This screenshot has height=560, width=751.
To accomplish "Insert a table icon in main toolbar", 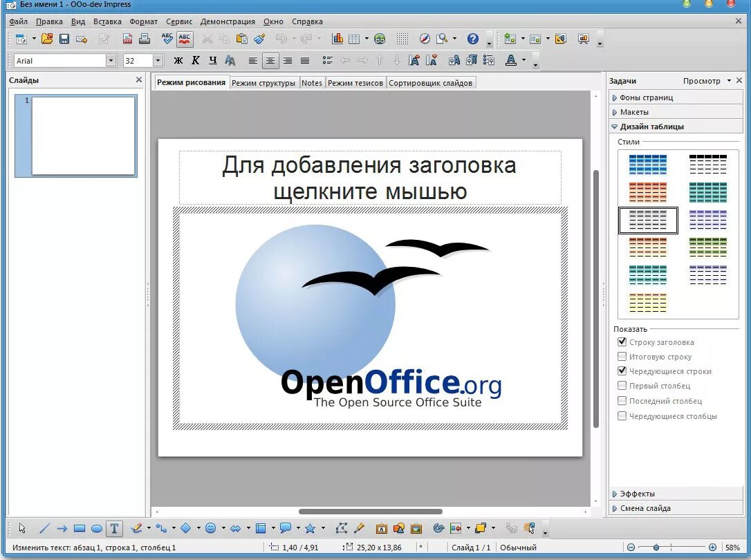I will pyautogui.click(x=355, y=39).
